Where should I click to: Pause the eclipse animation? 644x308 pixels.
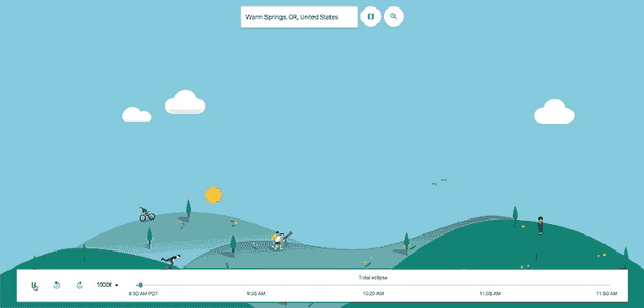(x=33, y=284)
